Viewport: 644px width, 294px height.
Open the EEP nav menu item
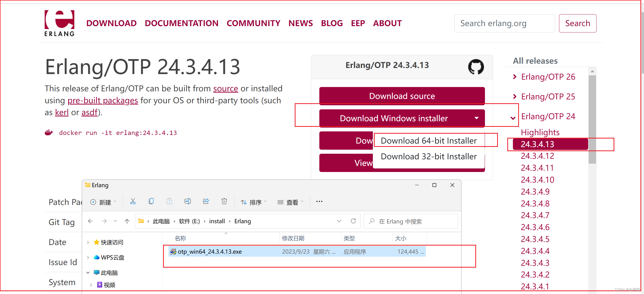pyautogui.click(x=358, y=23)
